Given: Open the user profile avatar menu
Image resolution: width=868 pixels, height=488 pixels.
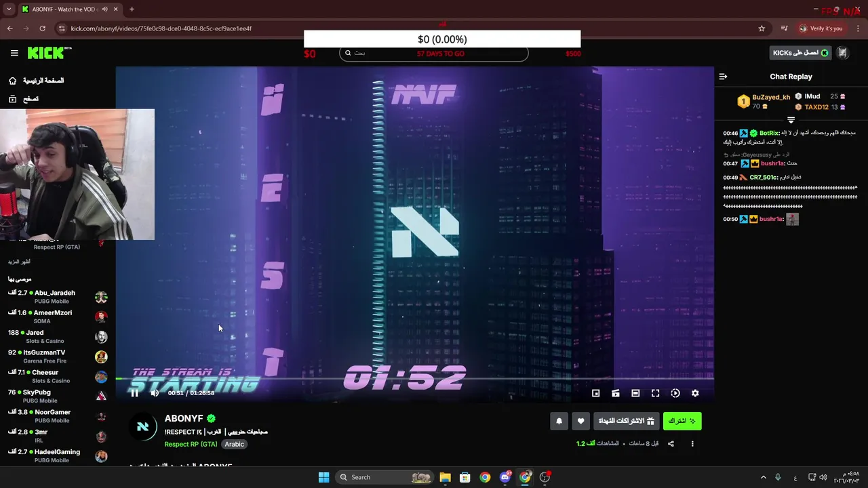Looking at the screenshot, I should point(843,53).
